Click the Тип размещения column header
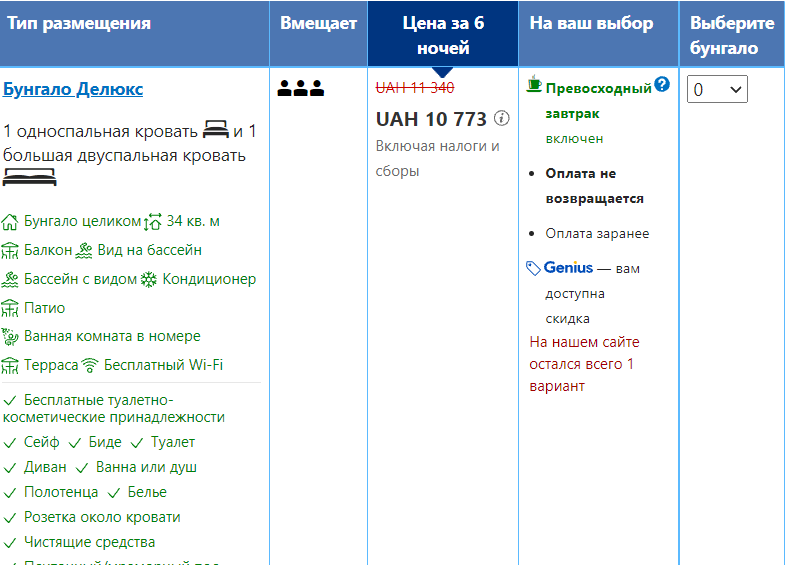 point(80,24)
